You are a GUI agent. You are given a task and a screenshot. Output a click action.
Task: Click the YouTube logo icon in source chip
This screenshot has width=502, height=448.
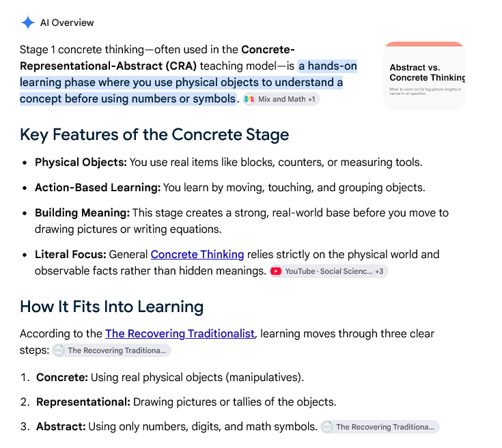tap(276, 271)
